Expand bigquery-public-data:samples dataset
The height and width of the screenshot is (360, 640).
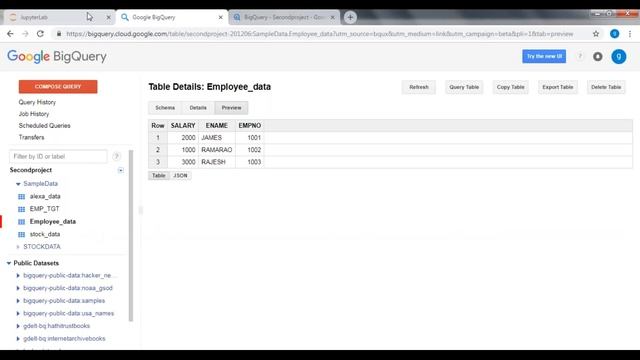point(18,301)
